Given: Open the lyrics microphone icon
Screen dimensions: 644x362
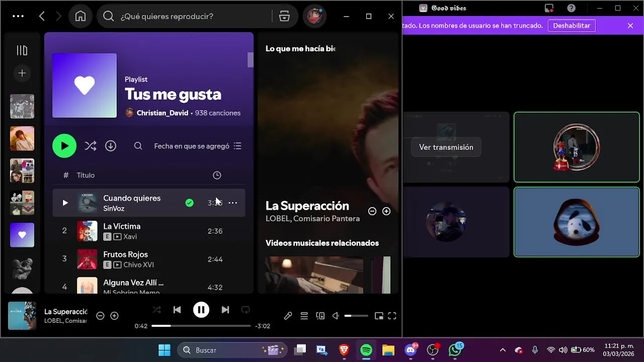Looking at the screenshot, I should point(288,316).
